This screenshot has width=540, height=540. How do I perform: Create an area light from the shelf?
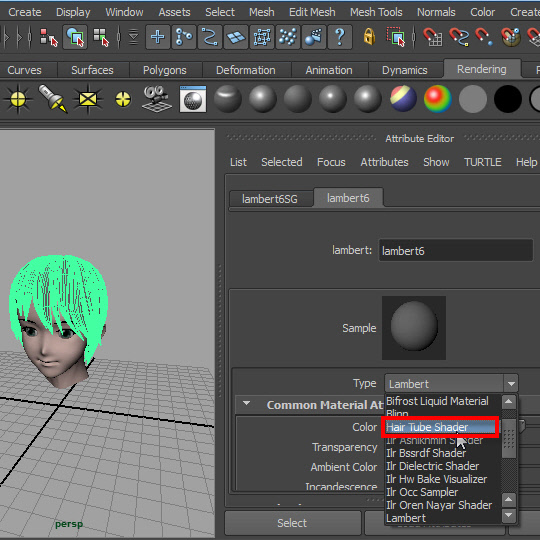pyautogui.click(x=88, y=99)
